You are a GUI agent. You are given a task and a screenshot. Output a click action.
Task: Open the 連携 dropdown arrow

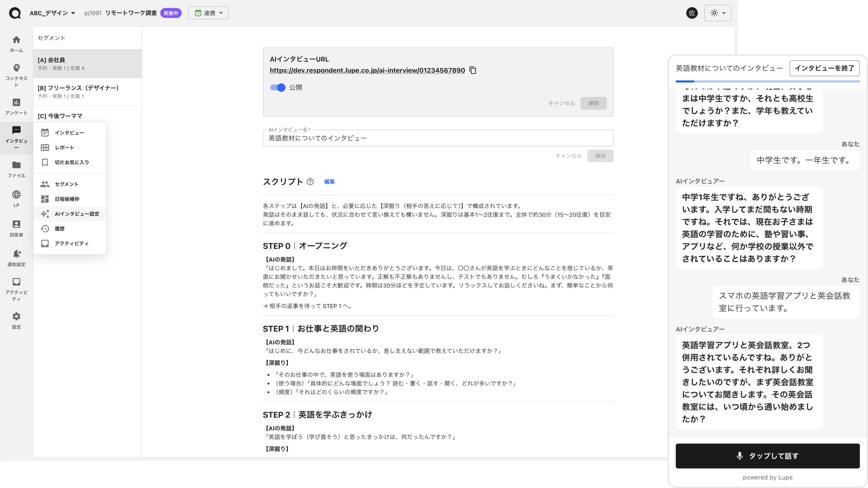pyautogui.click(x=221, y=13)
